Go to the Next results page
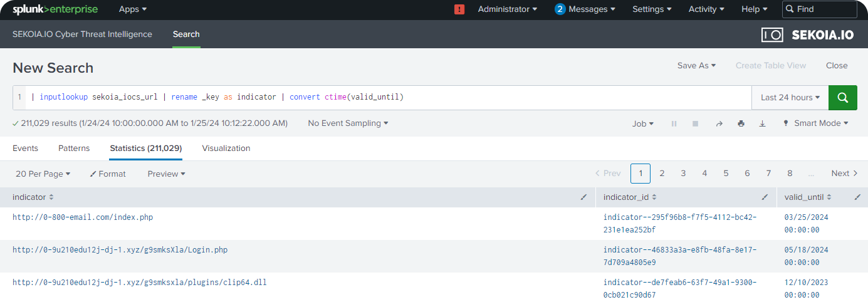868x302 pixels. tap(844, 174)
